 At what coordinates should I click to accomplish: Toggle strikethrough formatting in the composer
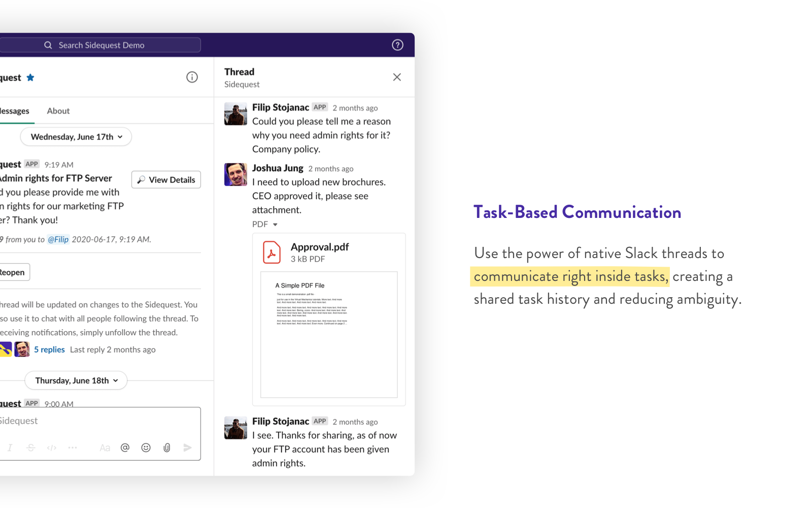point(30,448)
